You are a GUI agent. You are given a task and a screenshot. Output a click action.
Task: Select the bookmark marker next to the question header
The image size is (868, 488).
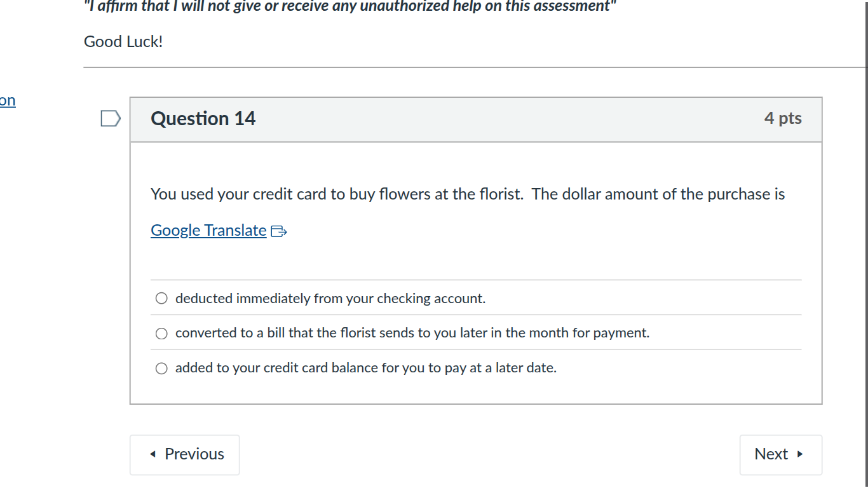click(111, 118)
